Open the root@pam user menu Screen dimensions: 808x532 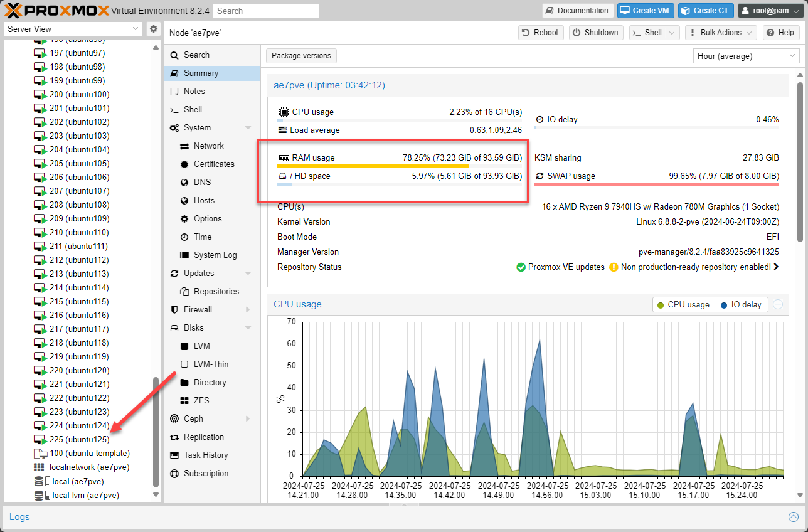(770, 11)
